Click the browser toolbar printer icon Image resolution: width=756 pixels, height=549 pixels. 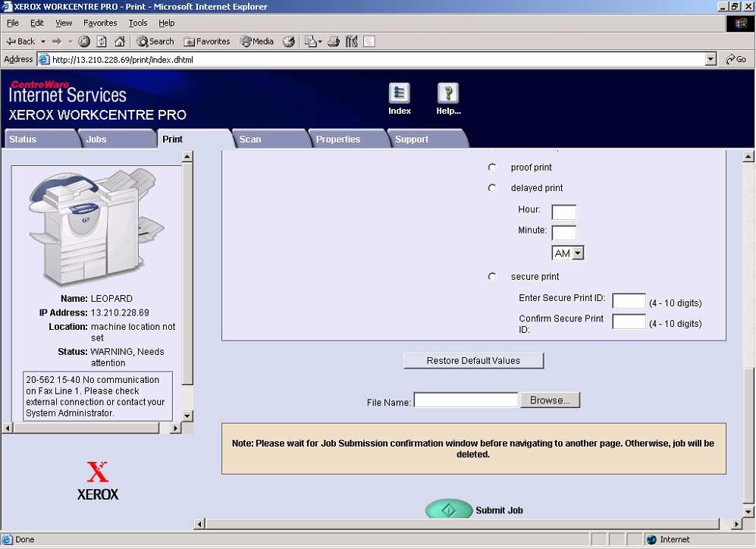[334, 42]
